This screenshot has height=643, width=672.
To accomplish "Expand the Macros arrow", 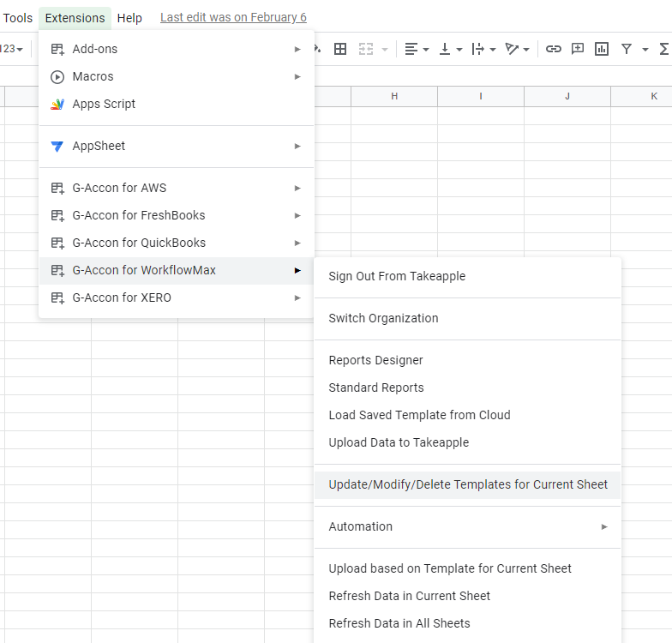I will pyautogui.click(x=297, y=77).
